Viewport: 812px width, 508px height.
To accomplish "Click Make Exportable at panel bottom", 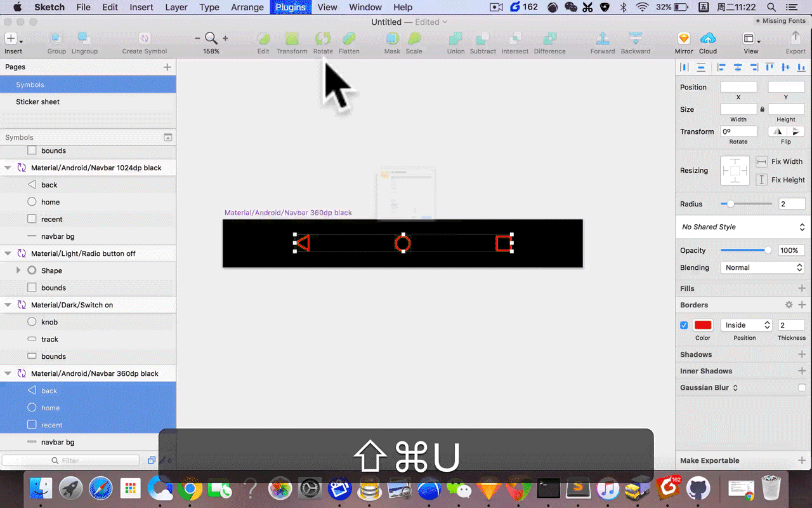I will click(x=710, y=460).
